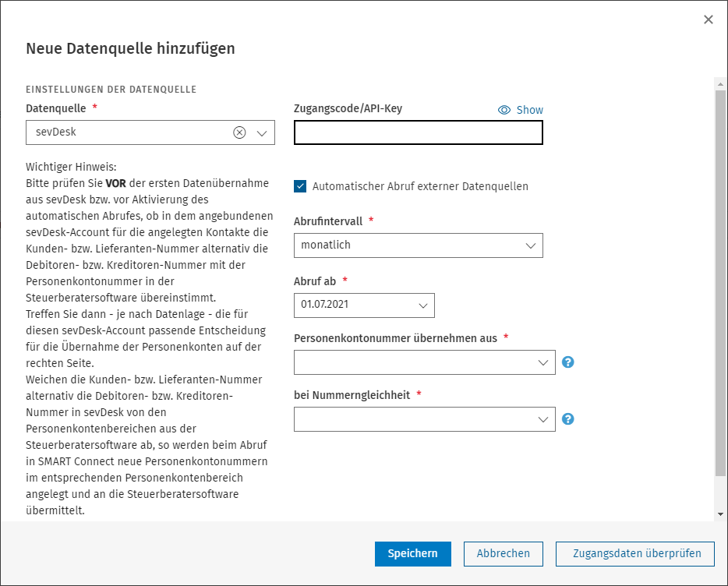Click the dialog's vertical scrollbar thumb
Viewport: 728px width, 586px height.
(x=720, y=283)
